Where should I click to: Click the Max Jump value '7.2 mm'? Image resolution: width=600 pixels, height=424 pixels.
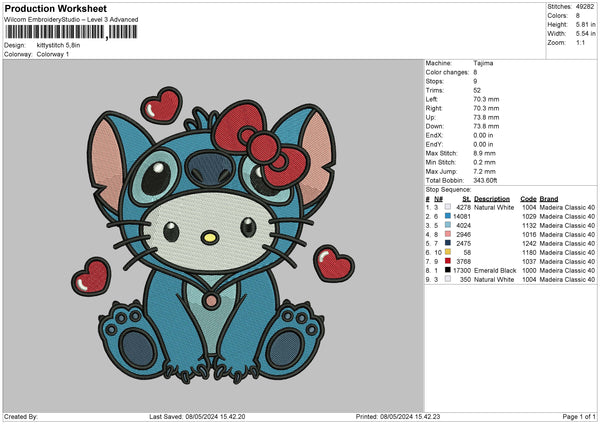coord(484,171)
